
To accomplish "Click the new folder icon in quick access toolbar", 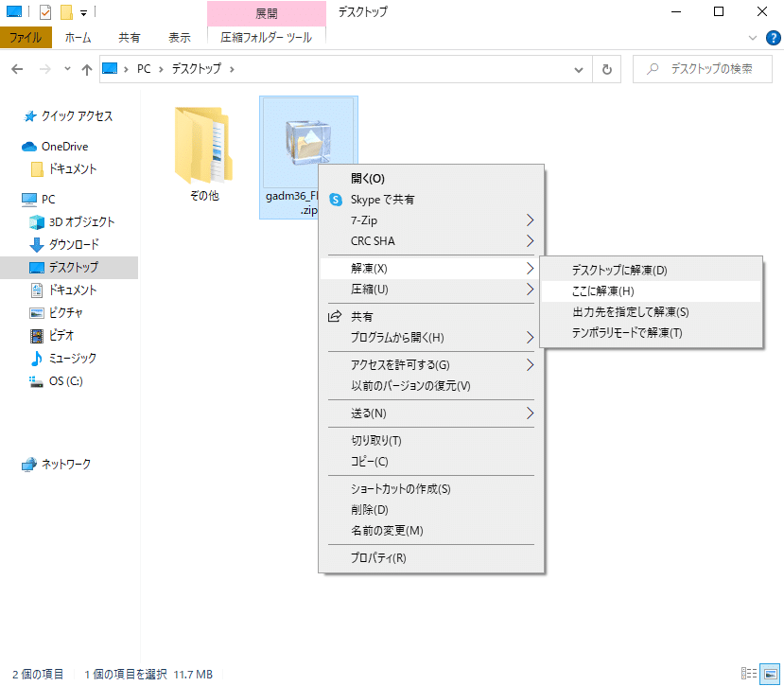I will pos(66,11).
